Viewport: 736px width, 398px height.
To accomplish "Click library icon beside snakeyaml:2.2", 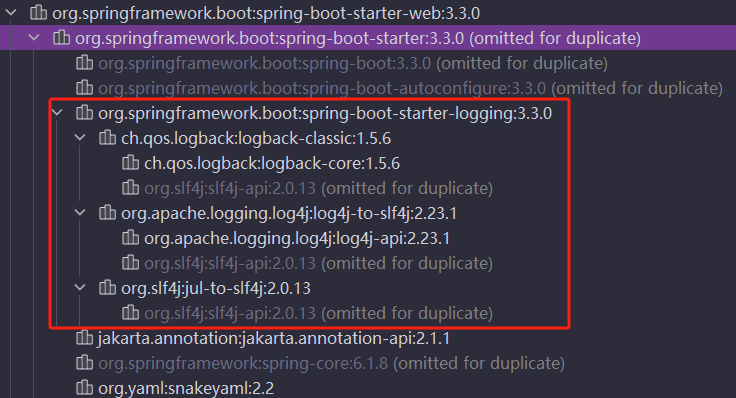I will 84,388.
